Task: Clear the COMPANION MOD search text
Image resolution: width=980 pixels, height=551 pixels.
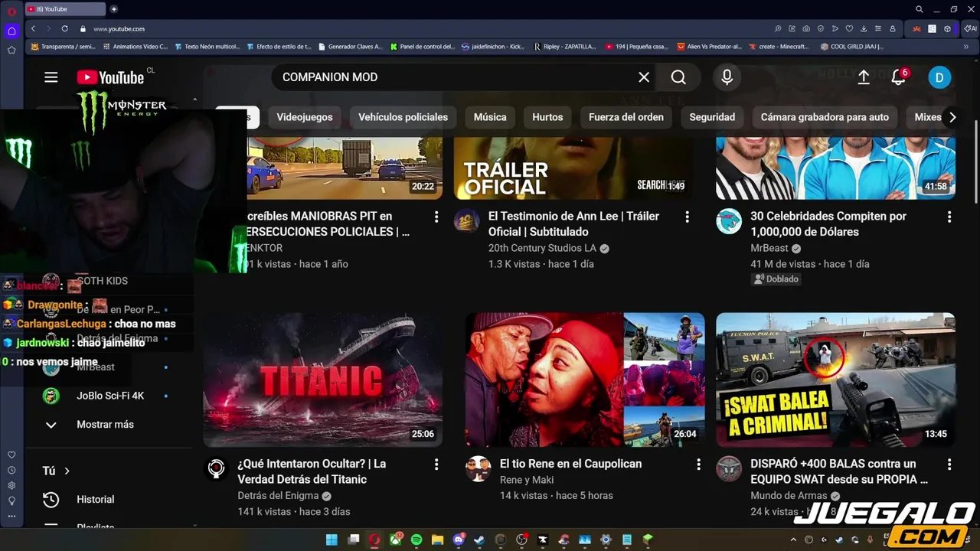Action: click(x=644, y=77)
